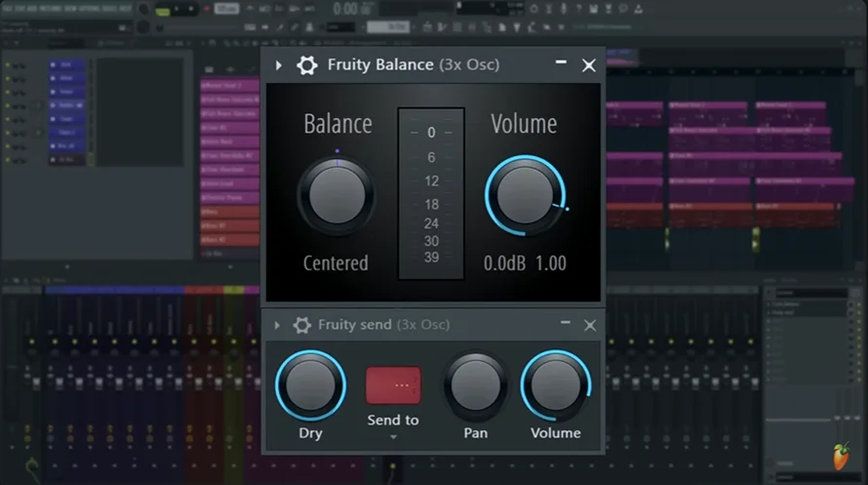This screenshot has height=485, width=868.
Task: Click the '0.0dB' volume readout
Action: pyautogui.click(x=504, y=263)
